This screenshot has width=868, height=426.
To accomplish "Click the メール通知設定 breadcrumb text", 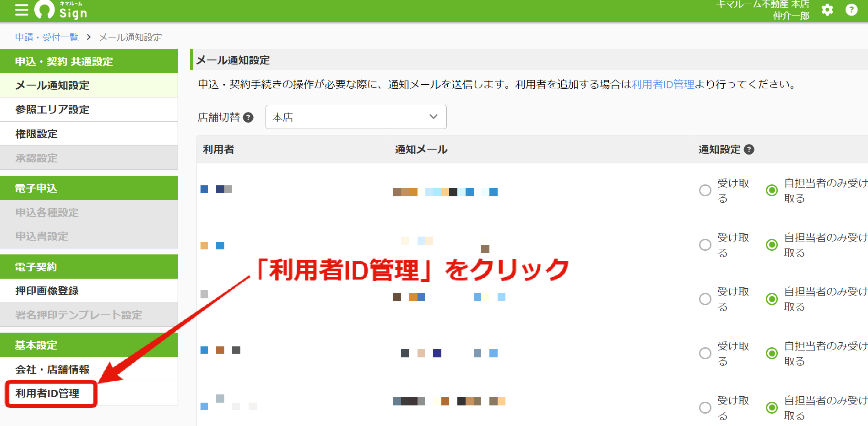I will (130, 37).
